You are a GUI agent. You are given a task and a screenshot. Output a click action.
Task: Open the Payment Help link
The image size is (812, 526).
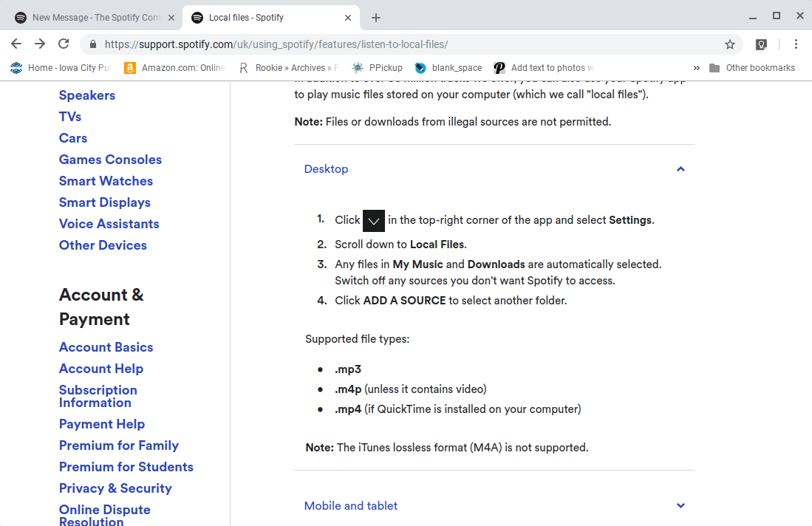pos(102,424)
